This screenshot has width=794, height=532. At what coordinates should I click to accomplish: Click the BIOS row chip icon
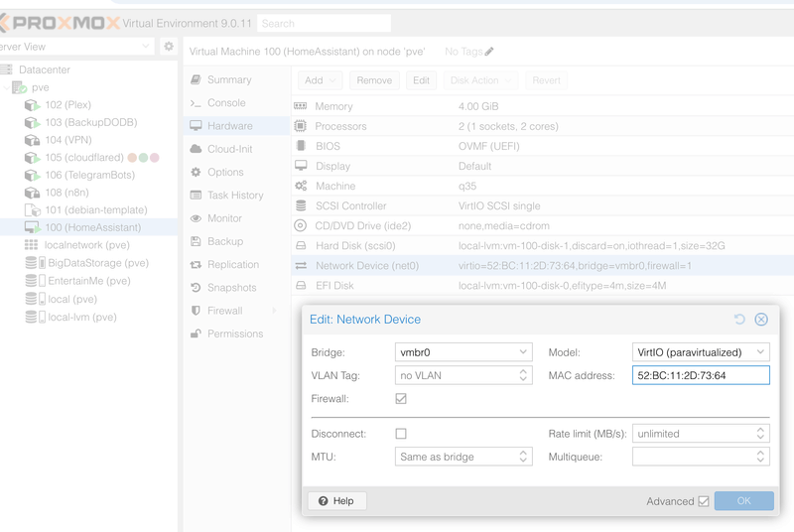point(301,146)
